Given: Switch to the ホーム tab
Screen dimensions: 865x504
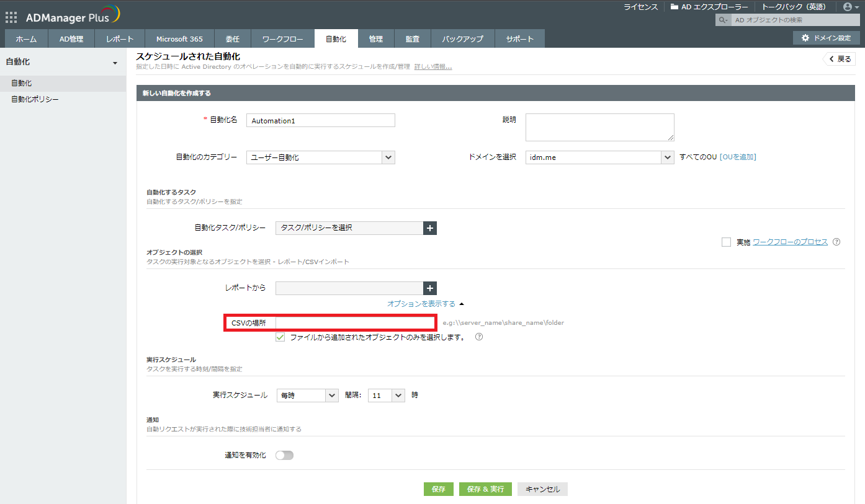Looking at the screenshot, I should (26, 38).
